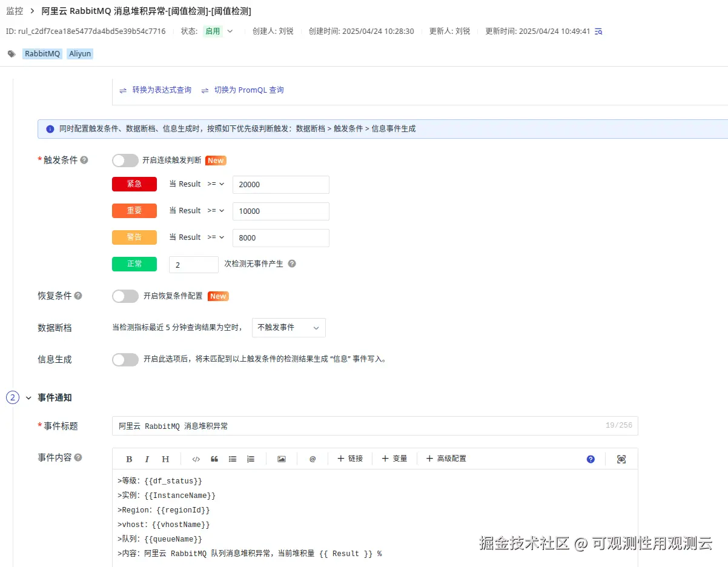
Task: Click the help icon beside 恢复条件
Action: pos(78,296)
